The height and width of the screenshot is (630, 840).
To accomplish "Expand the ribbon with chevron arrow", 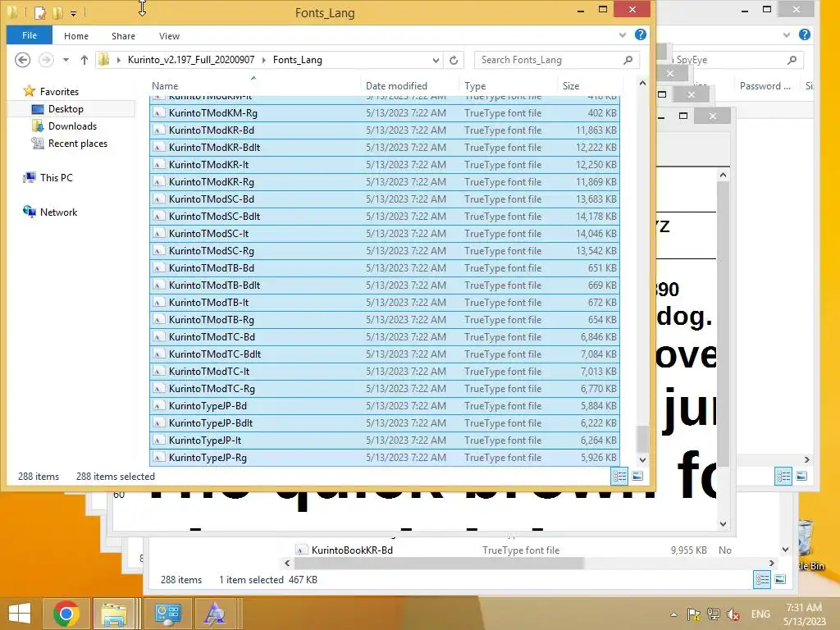I will click(623, 34).
